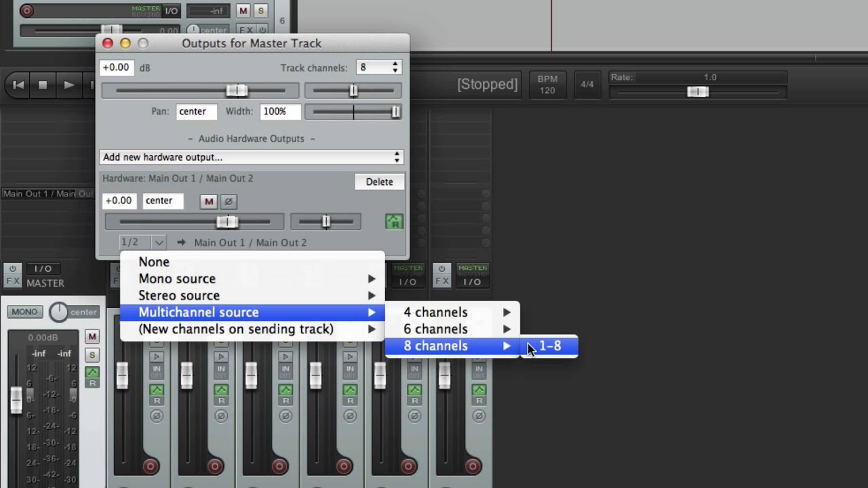Click FX button on last visible mixer strip
Screen dimensions: 868x488
tap(441, 281)
